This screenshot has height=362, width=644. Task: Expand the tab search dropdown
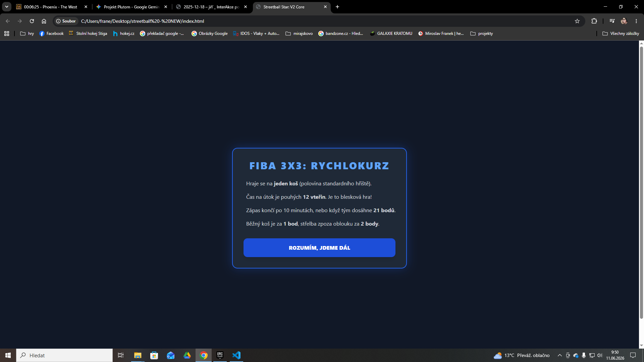(7, 7)
